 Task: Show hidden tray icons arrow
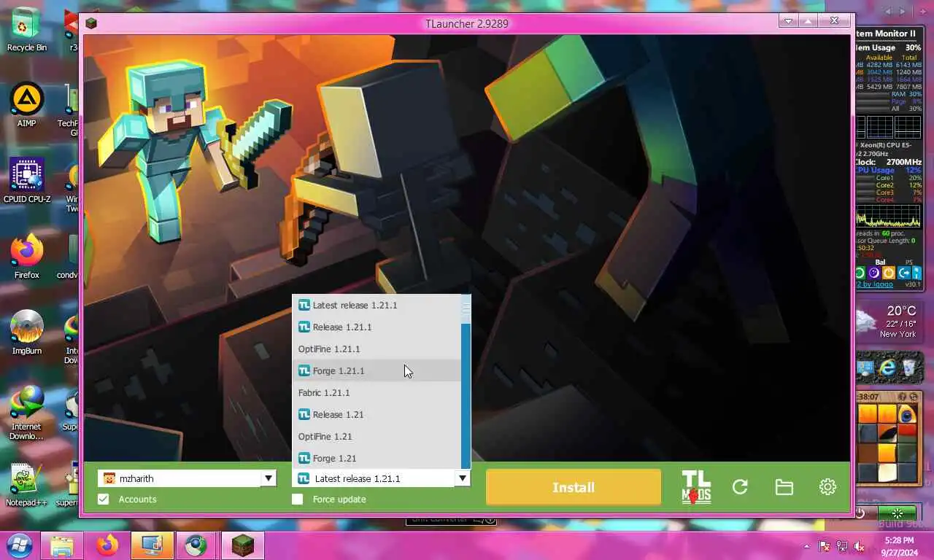806,546
